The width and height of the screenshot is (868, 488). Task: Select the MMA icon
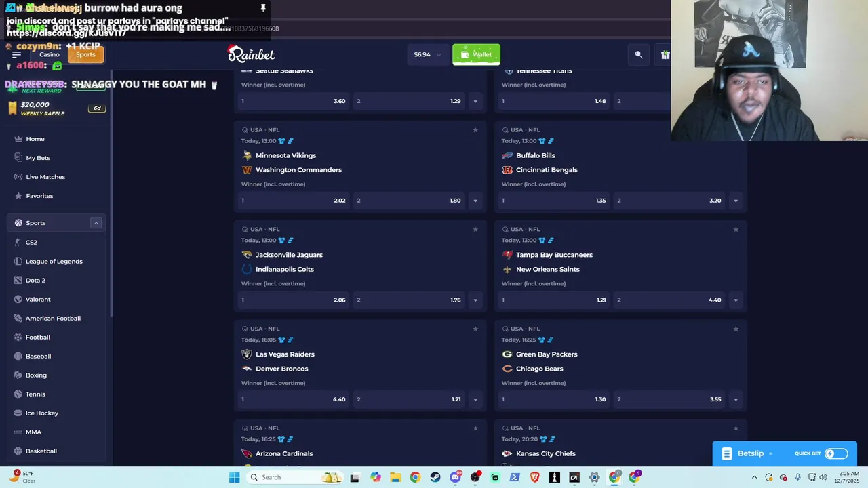(x=18, y=432)
